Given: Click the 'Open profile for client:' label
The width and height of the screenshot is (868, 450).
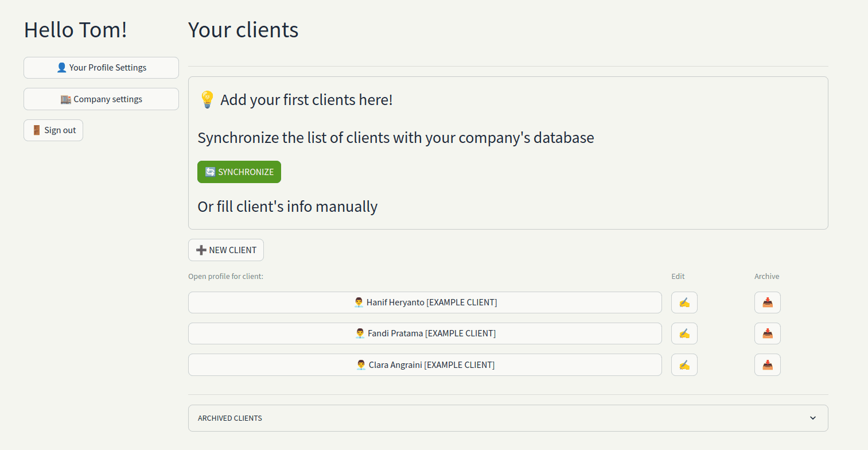Looking at the screenshot, I should point(225,277).
